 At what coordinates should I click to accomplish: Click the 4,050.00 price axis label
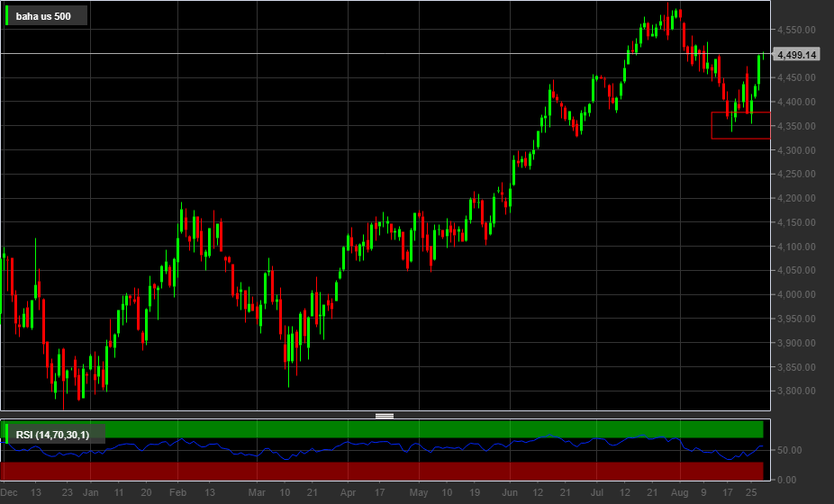click(796, 270)
